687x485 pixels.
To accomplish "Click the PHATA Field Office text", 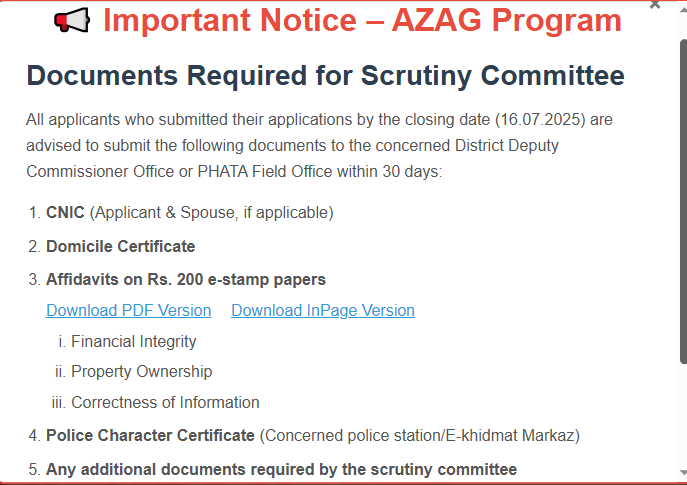I will point(265,171).
